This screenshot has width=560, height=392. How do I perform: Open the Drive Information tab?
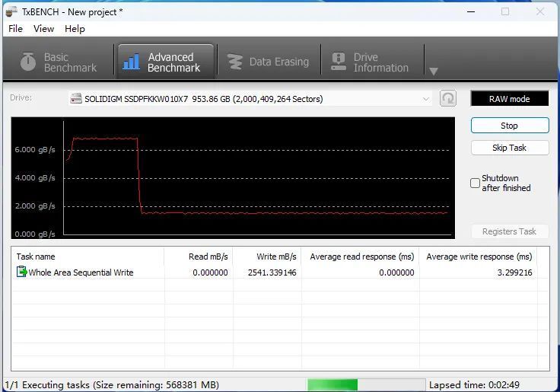coord(371,62)
